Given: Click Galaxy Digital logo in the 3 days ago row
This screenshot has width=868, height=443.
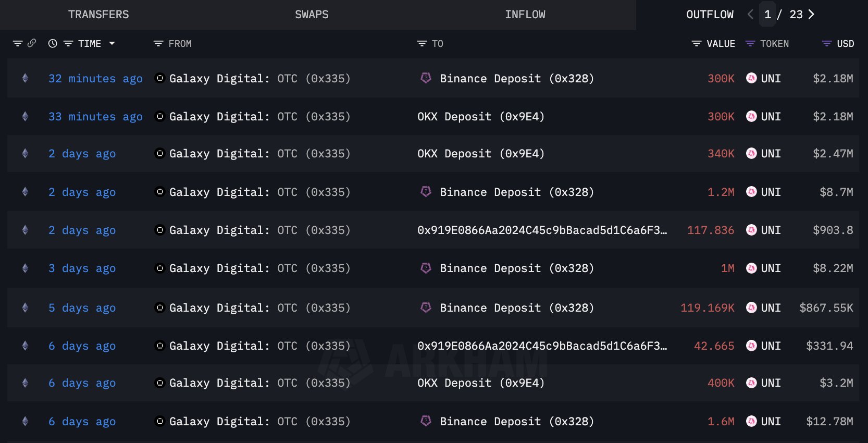Looking at the screenshot, I should (160, 268).
